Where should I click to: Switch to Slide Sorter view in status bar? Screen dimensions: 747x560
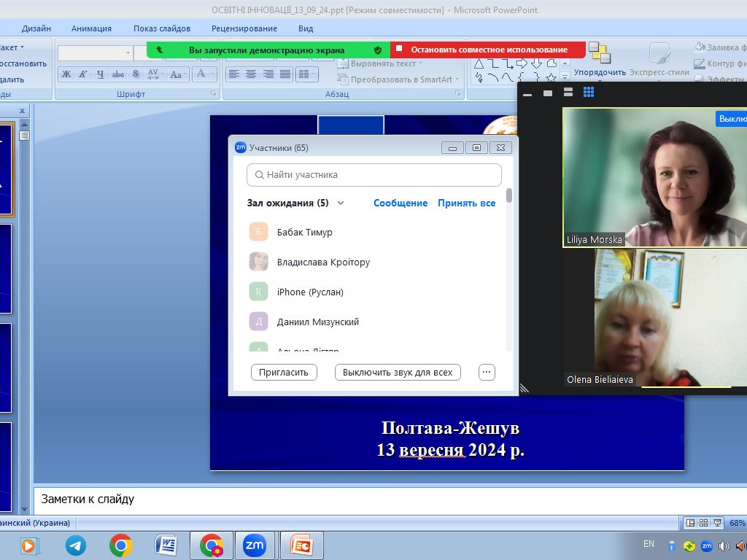(703, 523)
